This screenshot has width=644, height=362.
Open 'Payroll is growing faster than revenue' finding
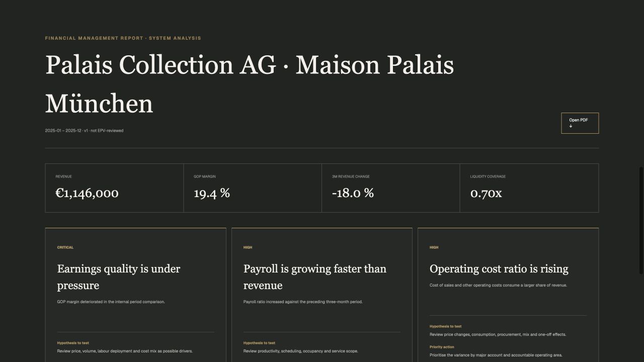tap(315, 277)
